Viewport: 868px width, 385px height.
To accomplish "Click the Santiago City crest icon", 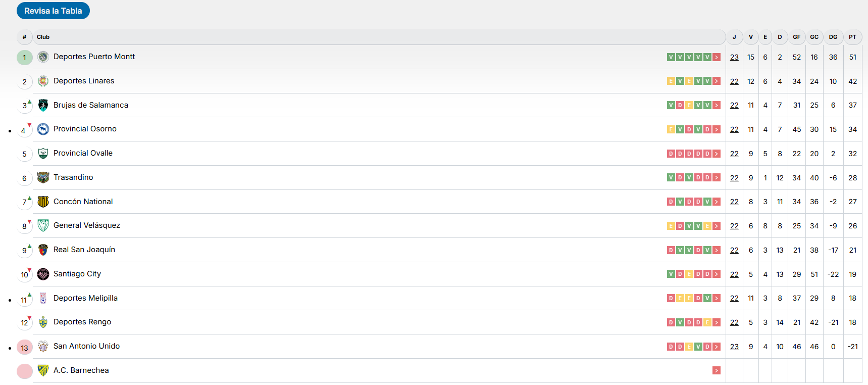I will (43, 274).
